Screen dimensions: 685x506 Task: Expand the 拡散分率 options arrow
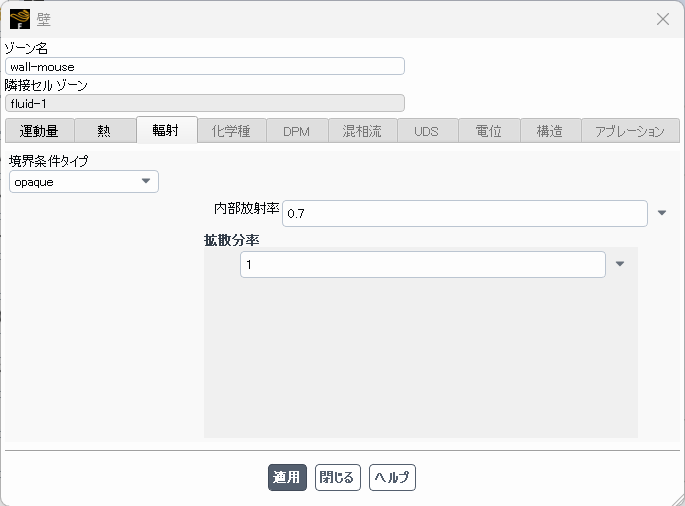point(620,264)
